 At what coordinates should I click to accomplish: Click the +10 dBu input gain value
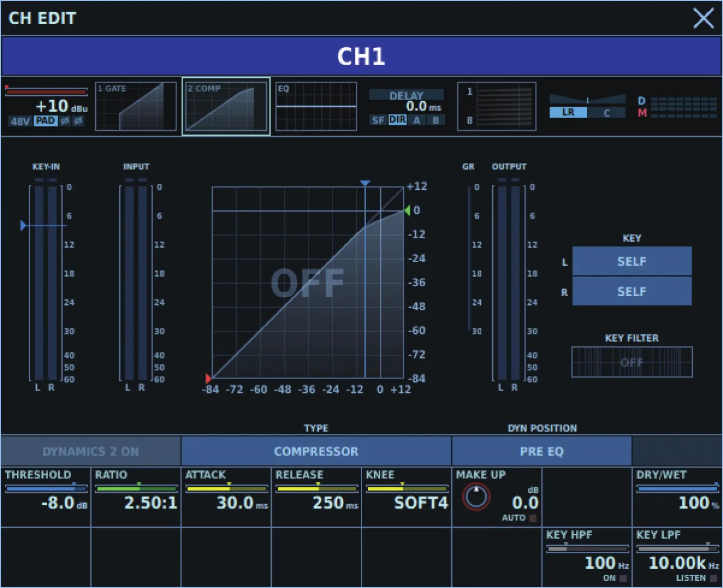[x=61, y=107]
